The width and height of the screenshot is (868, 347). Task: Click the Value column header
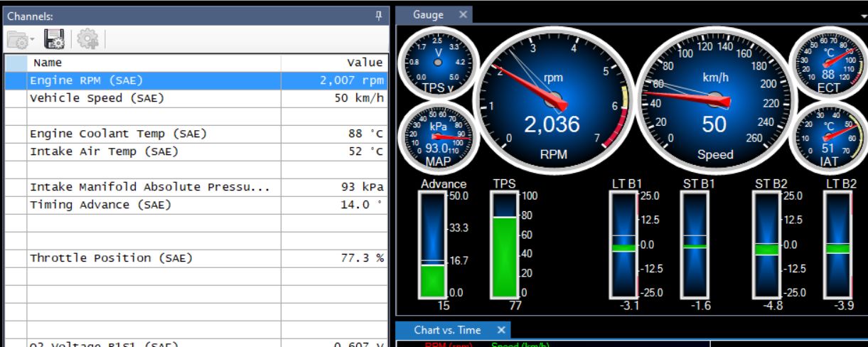point(334,63)
